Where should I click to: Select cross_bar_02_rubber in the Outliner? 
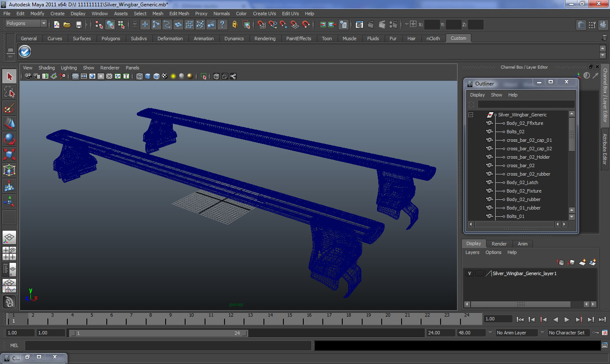pyautogui.click(x=528, y=174)
